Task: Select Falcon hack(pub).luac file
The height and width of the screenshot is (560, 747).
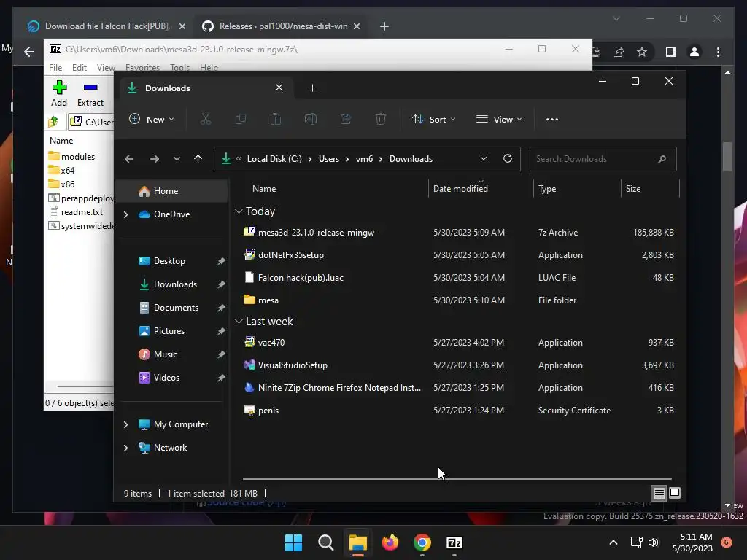Action: pos(458,278)
